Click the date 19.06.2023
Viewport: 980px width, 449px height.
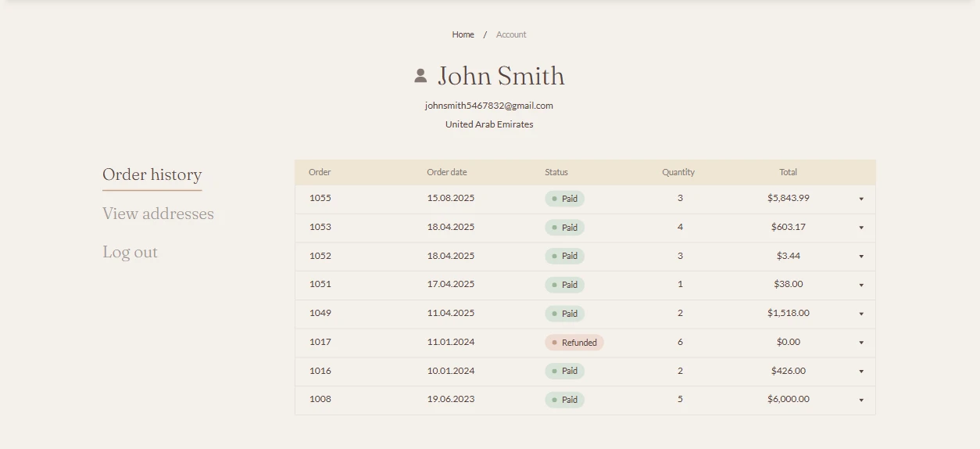tap(451, 399)
